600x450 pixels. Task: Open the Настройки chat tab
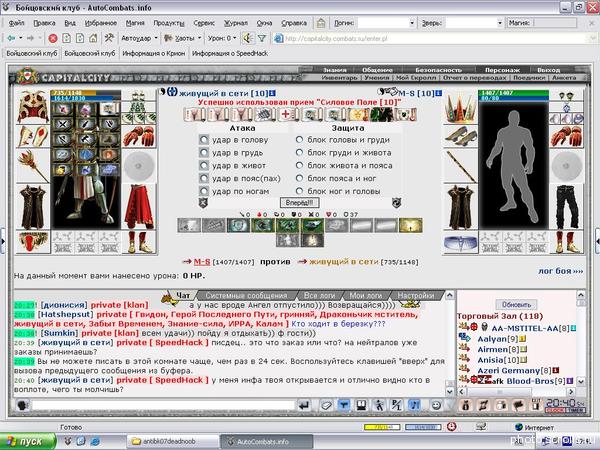416,295
